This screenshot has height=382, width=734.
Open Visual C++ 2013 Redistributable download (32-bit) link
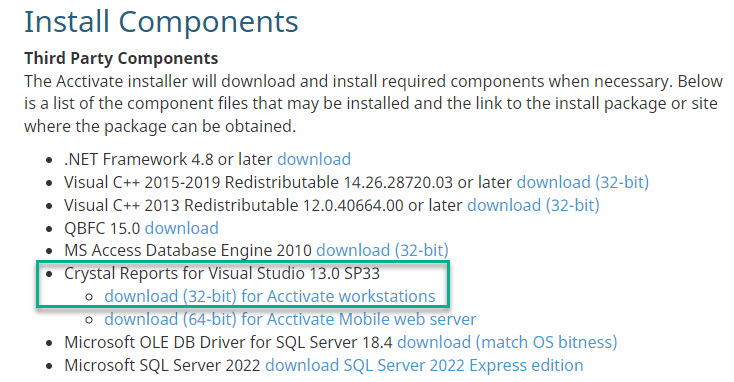tap(533, 205)
